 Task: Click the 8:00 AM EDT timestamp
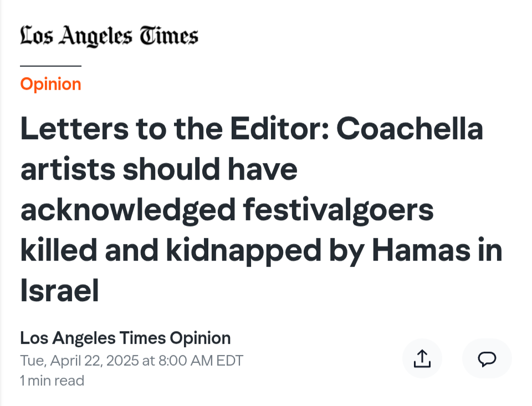201,361
